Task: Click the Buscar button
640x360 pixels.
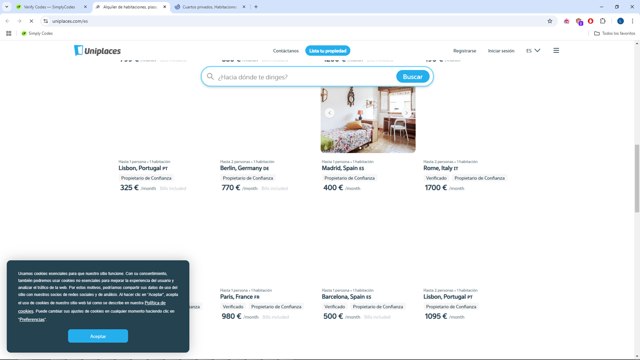Action: 413,77
